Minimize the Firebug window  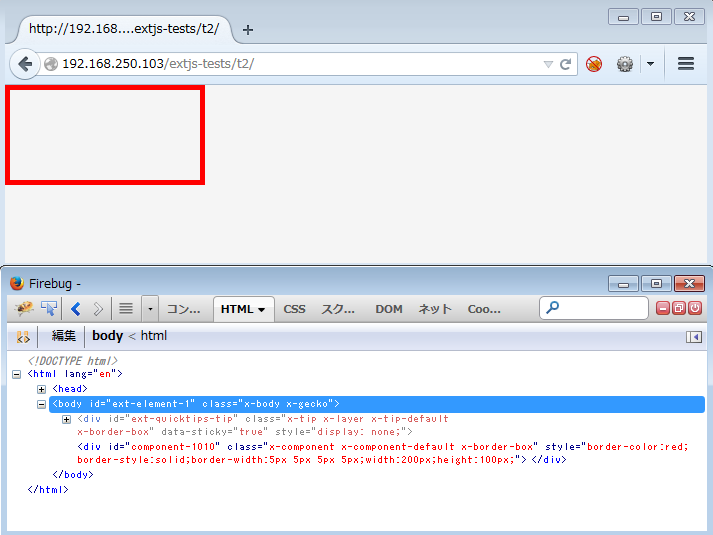tap(623, 284)
